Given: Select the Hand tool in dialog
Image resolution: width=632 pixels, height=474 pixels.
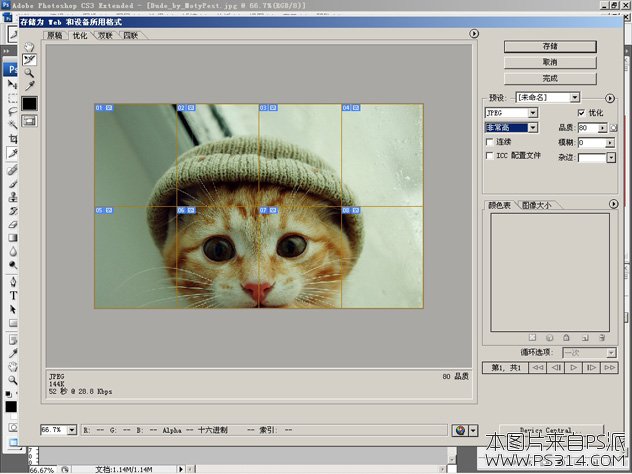Looking at the screenshot, I should 30,46.
